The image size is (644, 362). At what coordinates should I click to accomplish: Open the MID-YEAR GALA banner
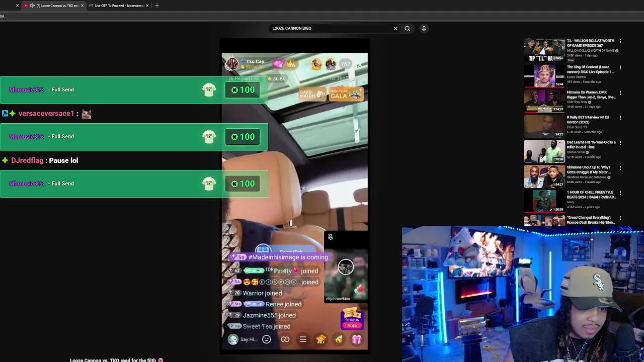(346, 94)
